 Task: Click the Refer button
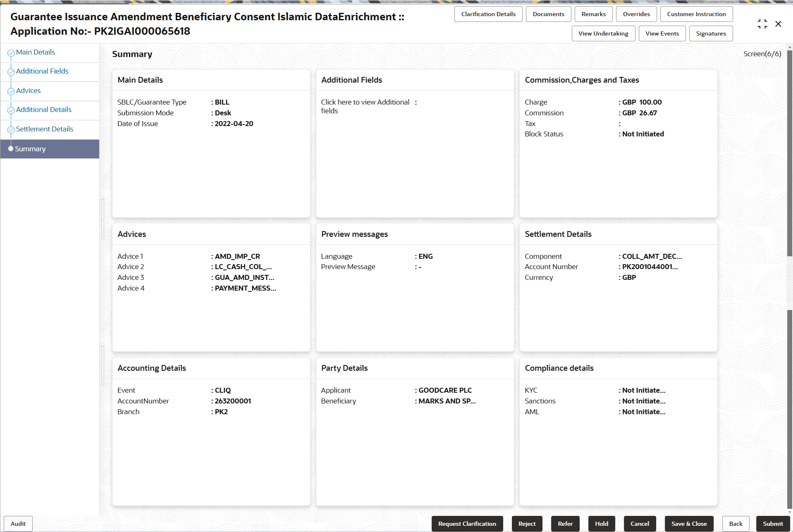565,524
